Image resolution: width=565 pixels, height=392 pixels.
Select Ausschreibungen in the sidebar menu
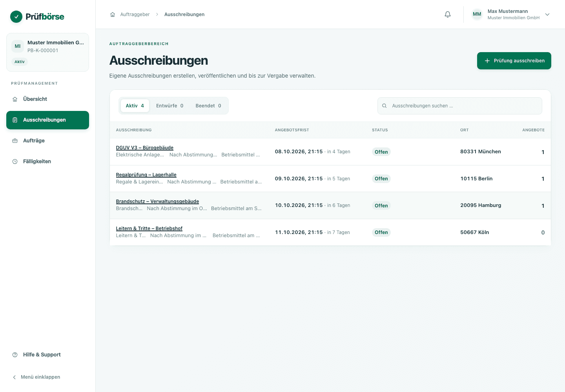(47, 120)
